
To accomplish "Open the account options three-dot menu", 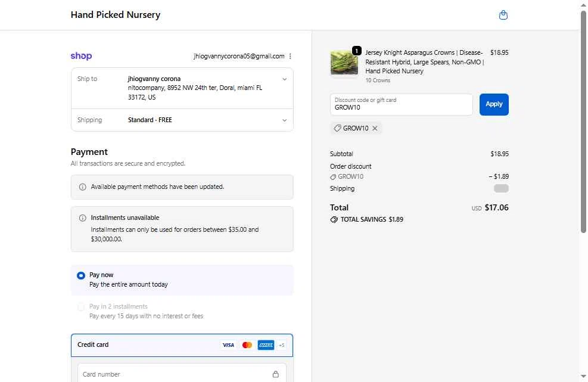I will point(290,56).
